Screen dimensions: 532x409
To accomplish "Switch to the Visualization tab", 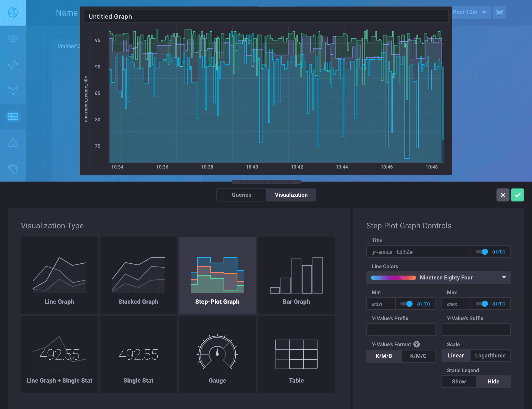I will pyautogui.click(x=291, y=195).
